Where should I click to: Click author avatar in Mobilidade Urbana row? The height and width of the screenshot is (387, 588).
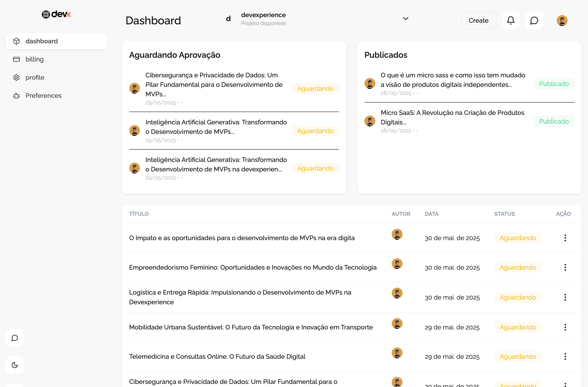(x=397, y=324)
